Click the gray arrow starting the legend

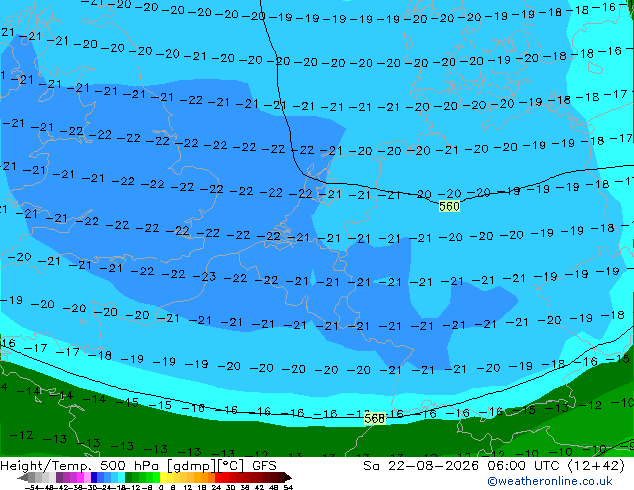[x=23, y=477]
